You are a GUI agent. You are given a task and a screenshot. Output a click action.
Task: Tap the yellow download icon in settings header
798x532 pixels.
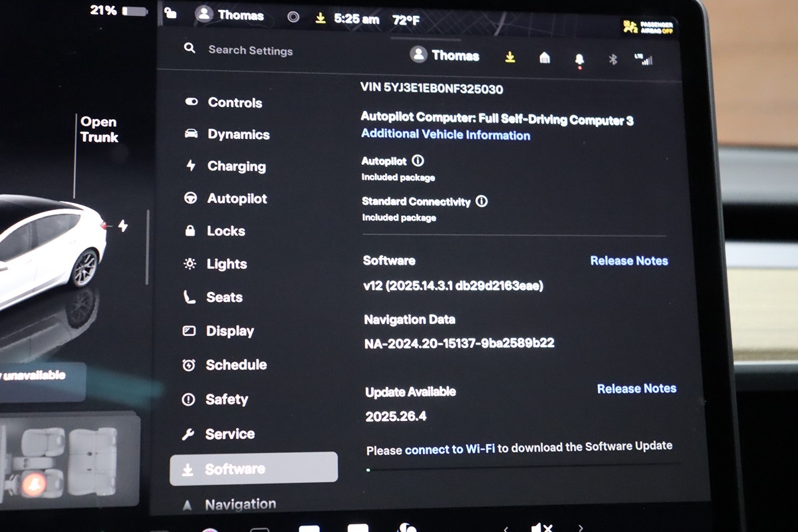510,57
